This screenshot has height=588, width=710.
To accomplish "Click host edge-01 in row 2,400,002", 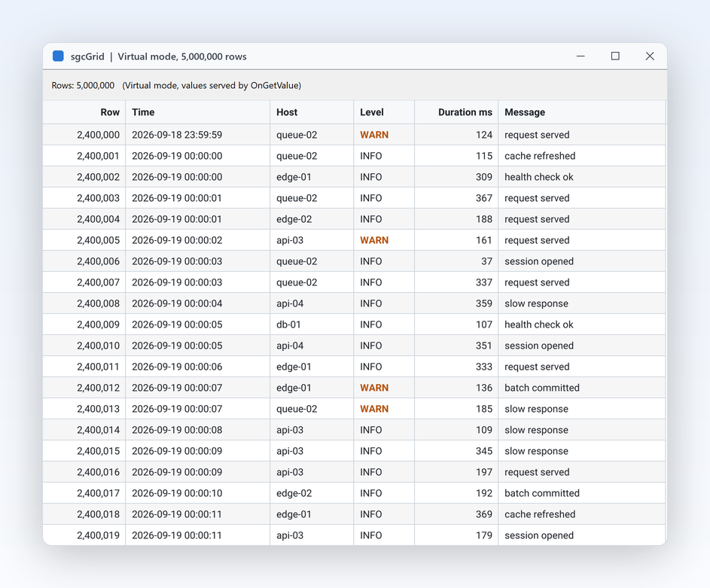I will pyautogui.click(x=294, y=177).
